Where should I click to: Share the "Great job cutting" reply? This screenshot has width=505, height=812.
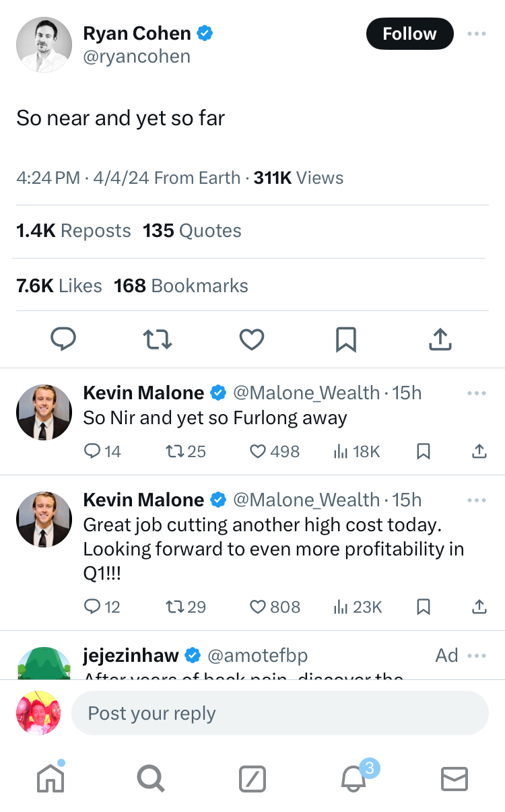tap(479, 607)
